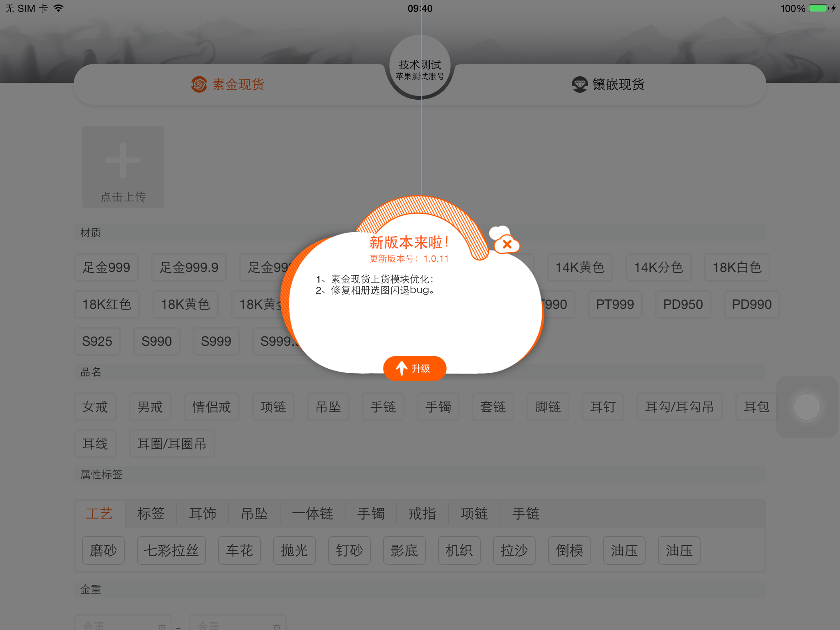
Task: Select material 足金999
Action: pos(106,267)
